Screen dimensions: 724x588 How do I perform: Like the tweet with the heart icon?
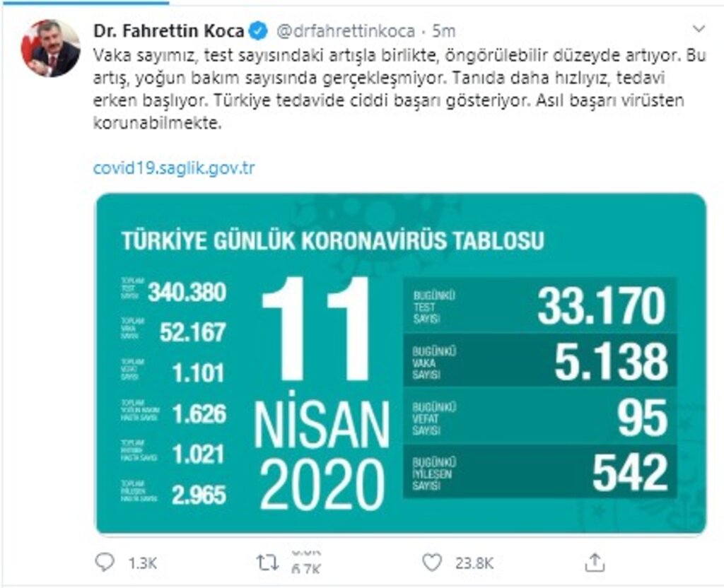(431, 563)
